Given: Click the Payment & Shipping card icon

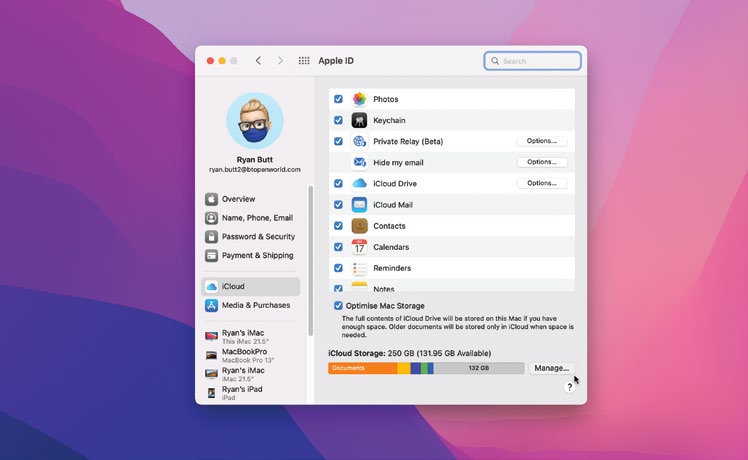Looking at the screenshot, I should point(211,255).
